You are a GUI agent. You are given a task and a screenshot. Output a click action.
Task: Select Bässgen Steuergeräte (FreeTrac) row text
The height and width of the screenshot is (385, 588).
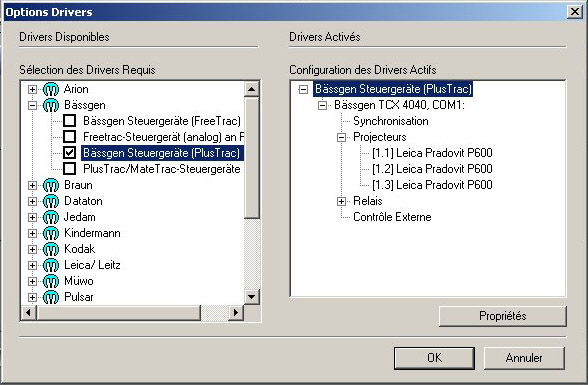[162, 121]
